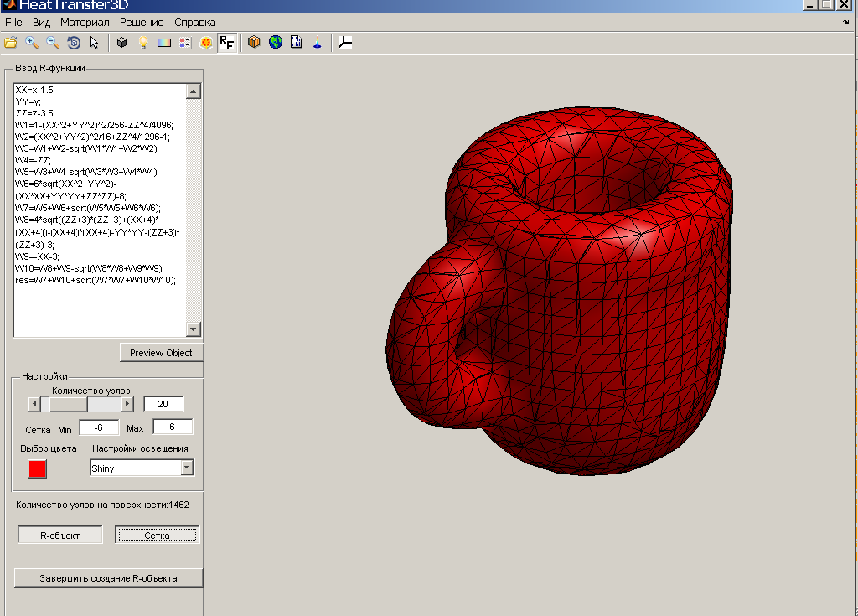Click right arrow of node count slider

click(127, 404)
